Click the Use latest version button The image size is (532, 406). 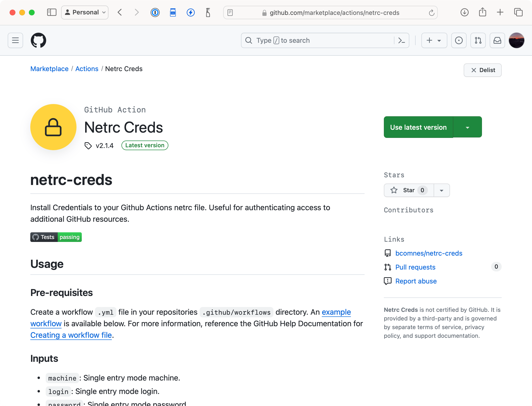pos(418,127)
